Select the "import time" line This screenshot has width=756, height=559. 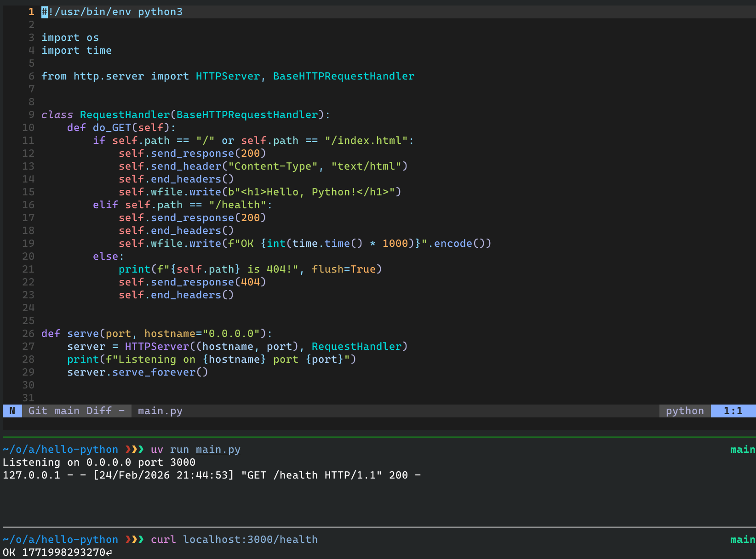point(76,51)
